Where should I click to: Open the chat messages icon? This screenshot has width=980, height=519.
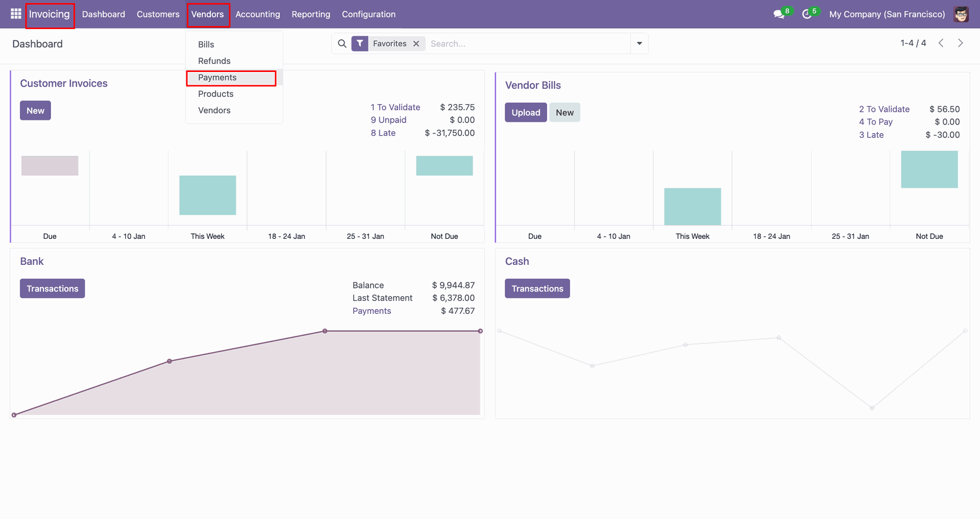coord(778,14)
